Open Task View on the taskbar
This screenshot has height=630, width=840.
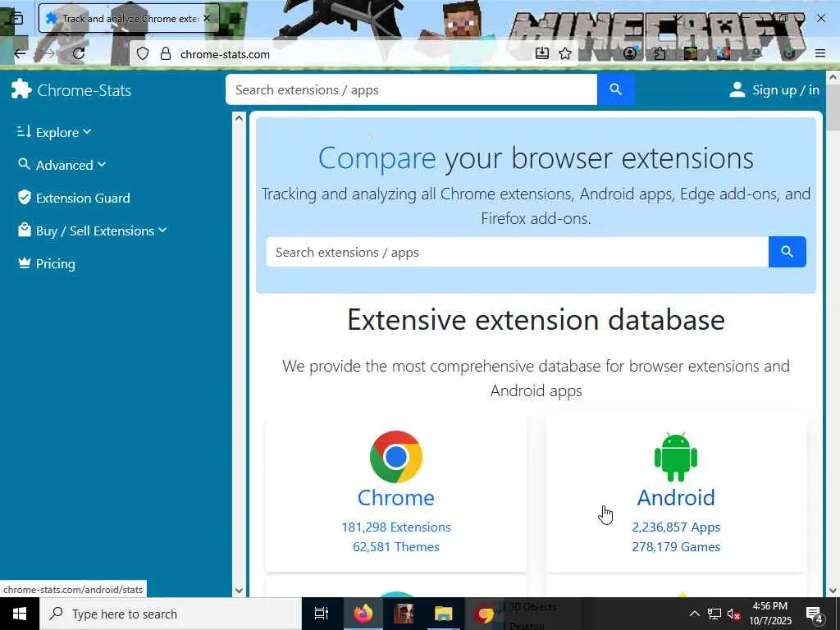point(322,614)
